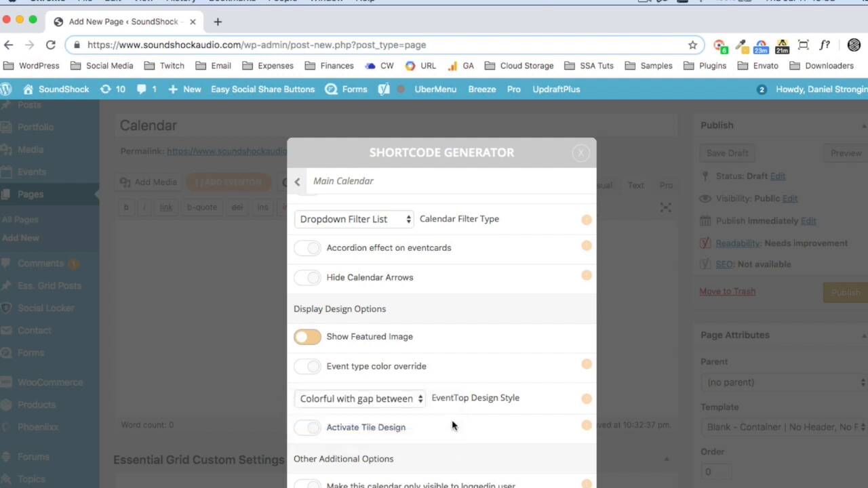Click info dot beside Event type color override
This screenshot has height=488, width=868.
click(587, 364)
